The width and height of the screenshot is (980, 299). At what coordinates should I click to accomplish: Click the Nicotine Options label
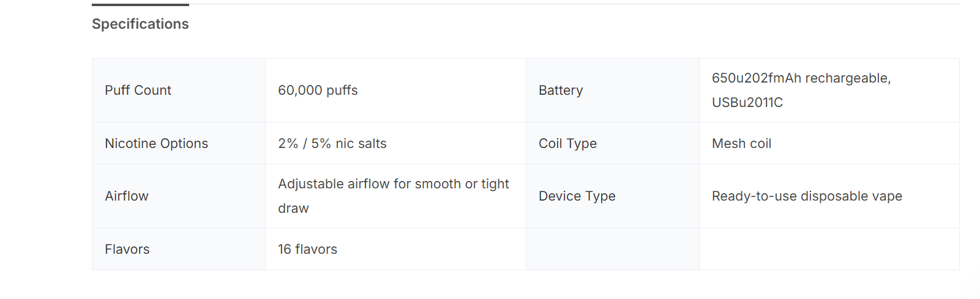156,144
